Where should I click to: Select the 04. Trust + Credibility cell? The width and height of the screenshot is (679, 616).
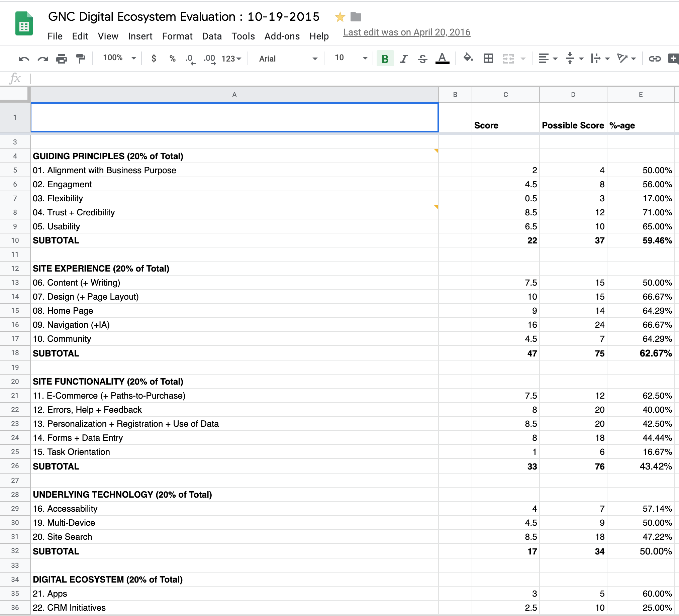click(x=234, y=212)
